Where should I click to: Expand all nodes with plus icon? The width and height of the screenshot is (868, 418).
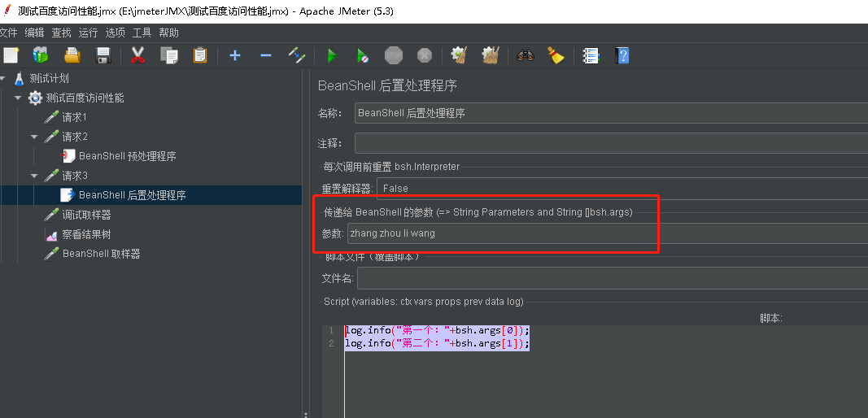pyautogui.click(x=235, y=55)
